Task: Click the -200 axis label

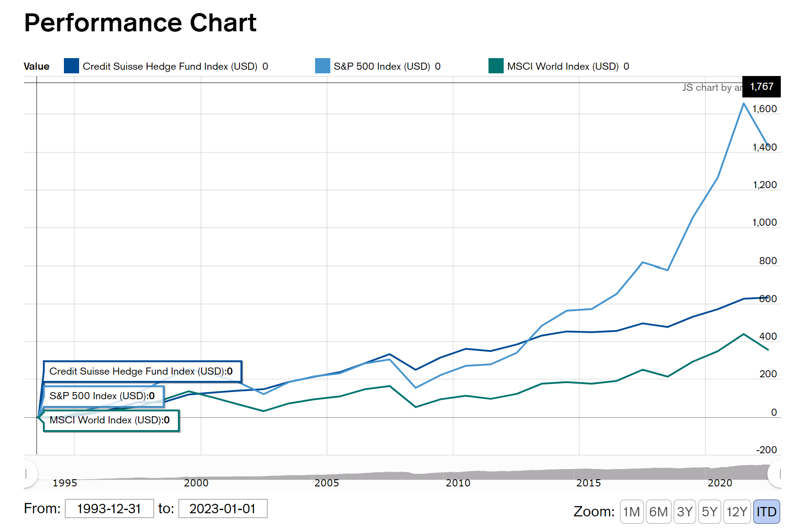Action: pyautogui.click(x=766, y=450)
